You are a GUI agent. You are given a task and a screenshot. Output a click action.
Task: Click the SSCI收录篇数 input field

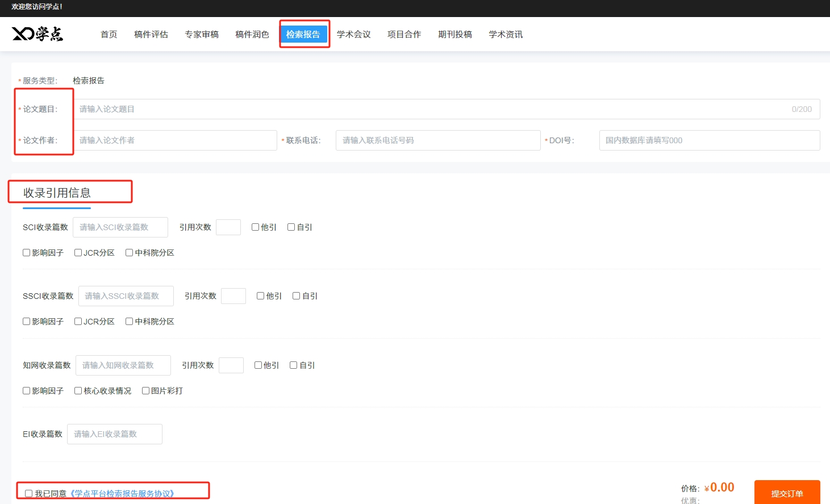126,296
